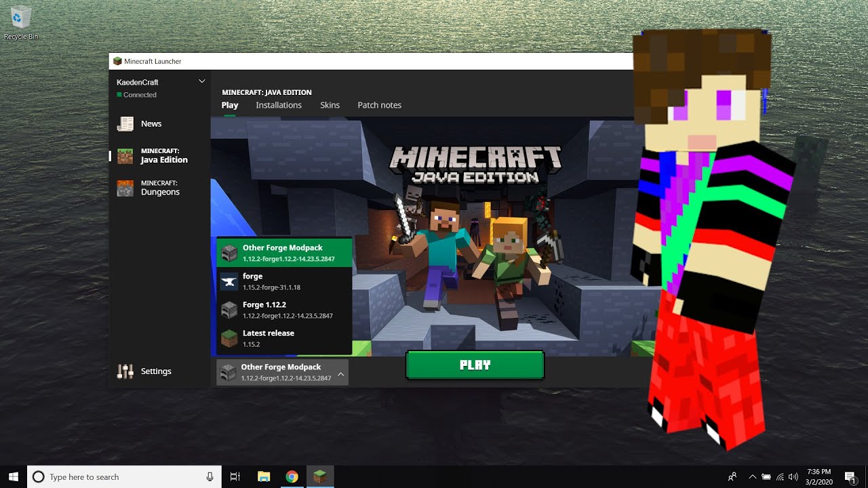Select Other Forge Modpack in installation list
Viewport: 868px width, 488px height.
click(x=284, y=253)
